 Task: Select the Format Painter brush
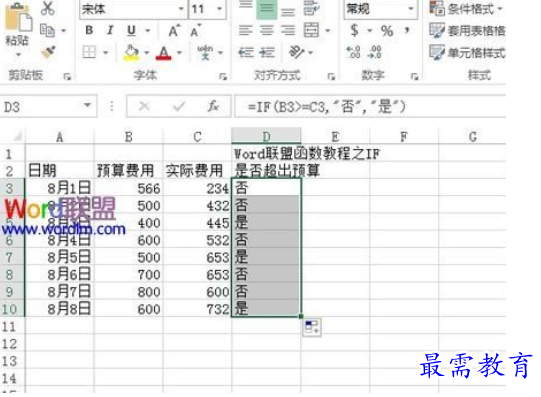[x=48, y=52]
